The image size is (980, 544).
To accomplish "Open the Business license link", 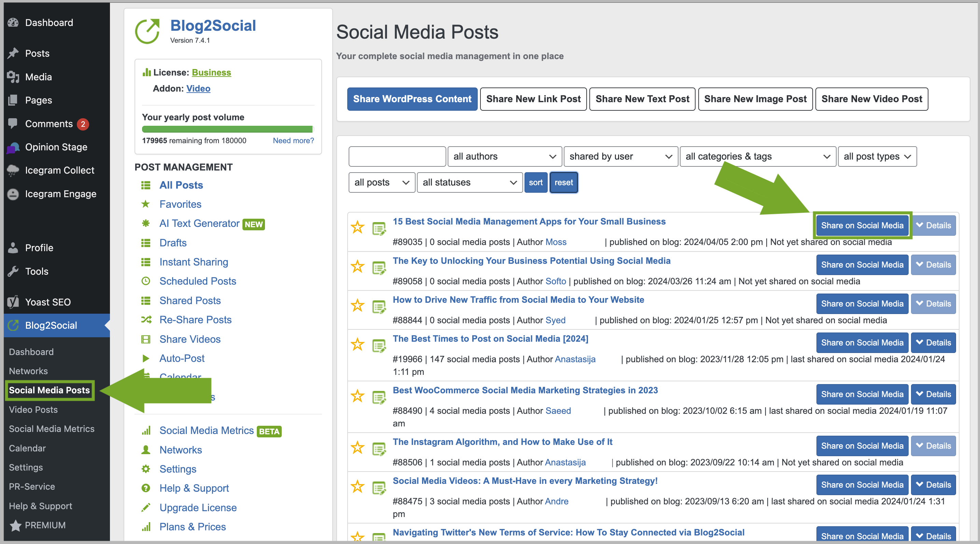I will [x=211, y=72].
